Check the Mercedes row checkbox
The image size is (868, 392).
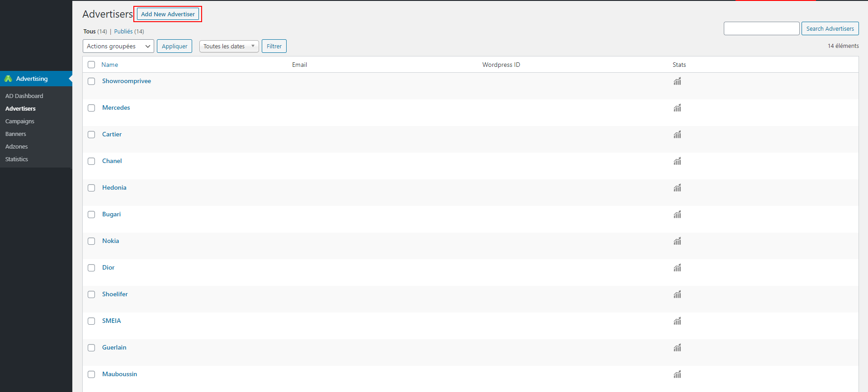tap(91, 108)
